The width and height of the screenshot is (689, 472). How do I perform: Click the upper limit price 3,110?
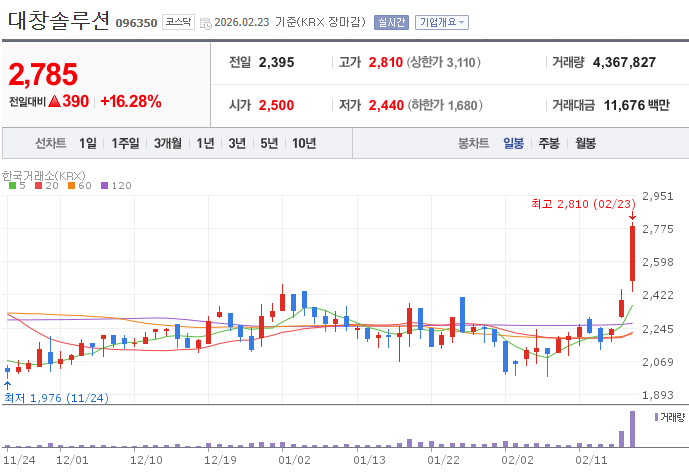(x=461, y=62)
